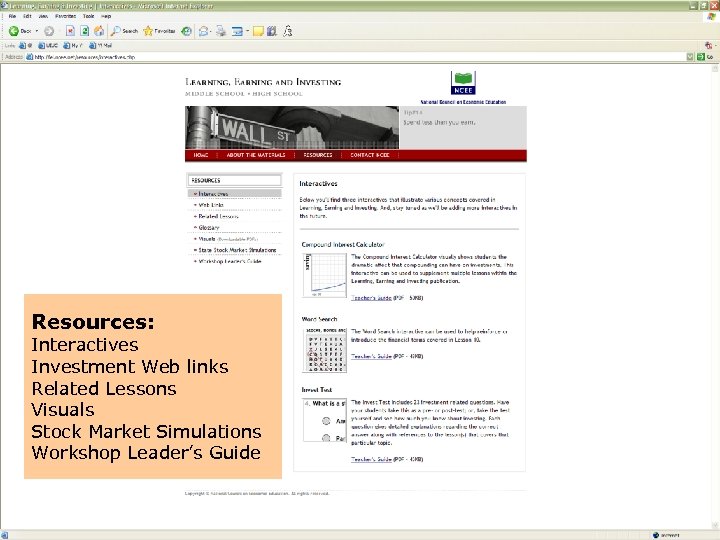Image resolution: width=720 pixels, height=540 pixels.
Task: Click the Contact NCEE navigation tab
Action: pyautogui.click(x=370, y=155)
